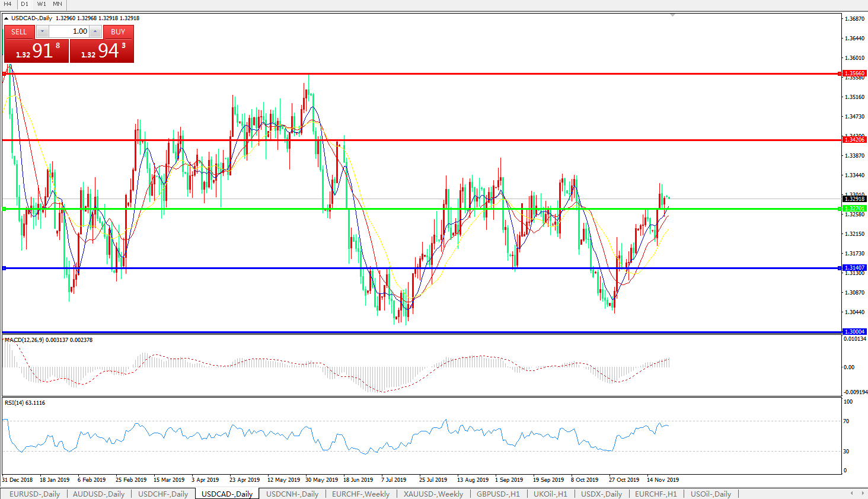This screenshot has height=499, width=868.
Task: Toggle the D1 timeframe button
Action: point(24,4)
